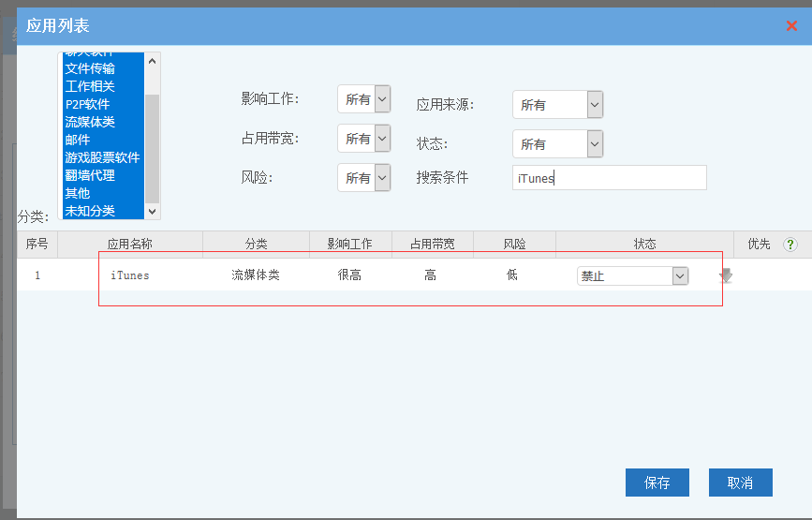
Task: Click the priority down arrow for iTunes
Action: [x=726, y=276]
